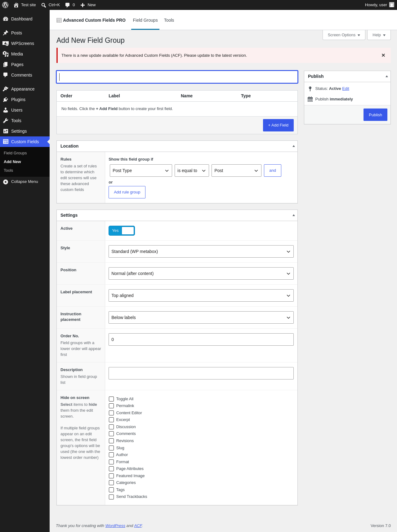Click the WordPress logo icon

coord(5,5)
